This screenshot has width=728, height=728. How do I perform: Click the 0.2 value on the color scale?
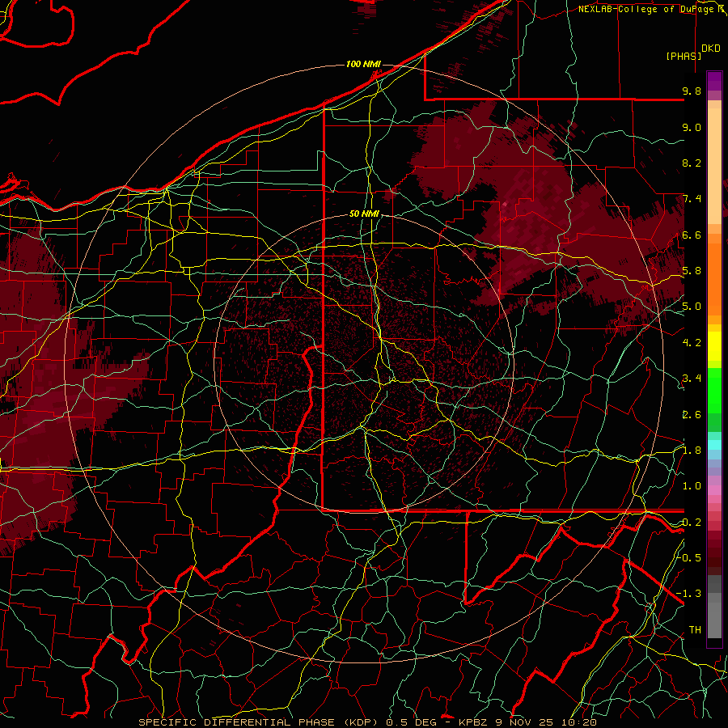point(692,523)
